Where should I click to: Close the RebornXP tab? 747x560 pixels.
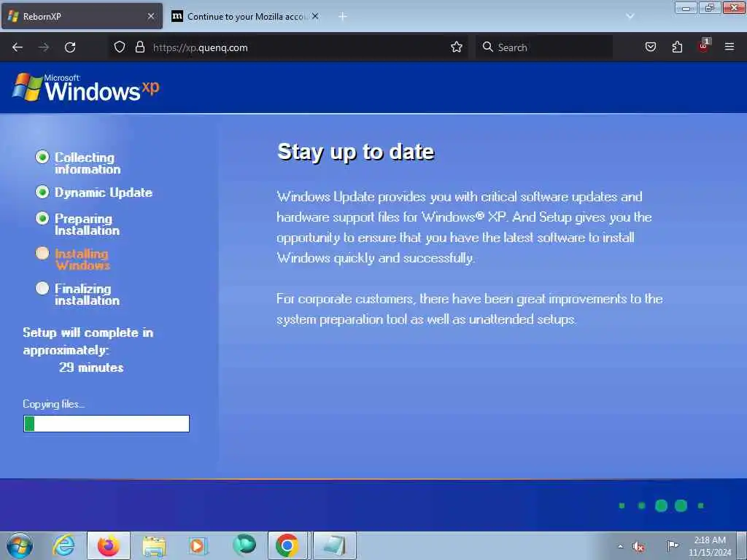click(151, 16)
